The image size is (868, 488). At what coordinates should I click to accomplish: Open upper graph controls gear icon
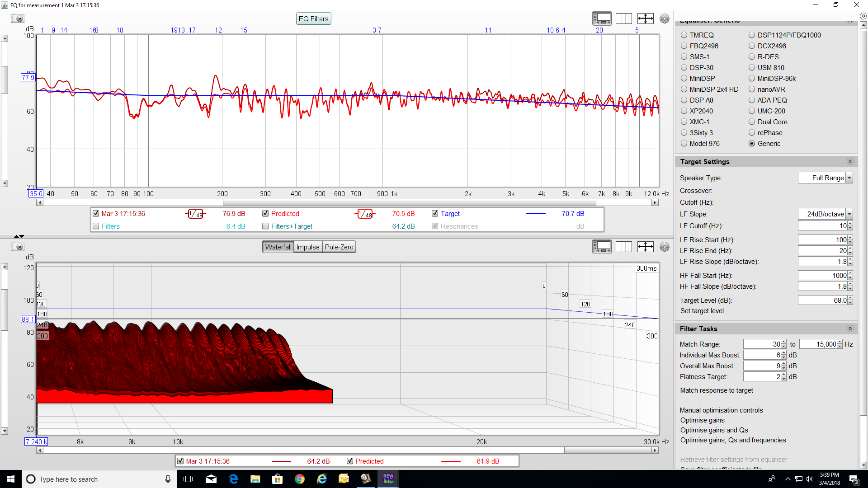point(664,19)
